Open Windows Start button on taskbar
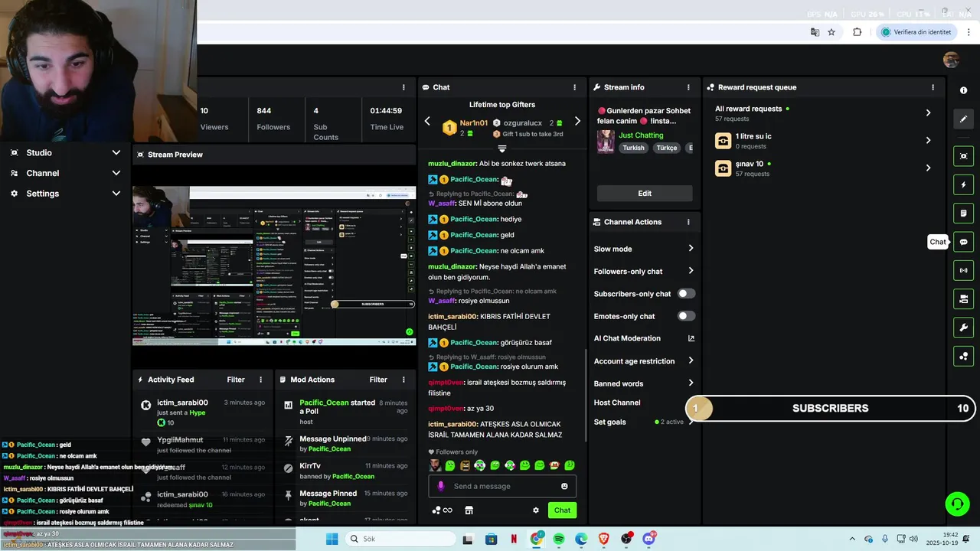 point(332,539)
